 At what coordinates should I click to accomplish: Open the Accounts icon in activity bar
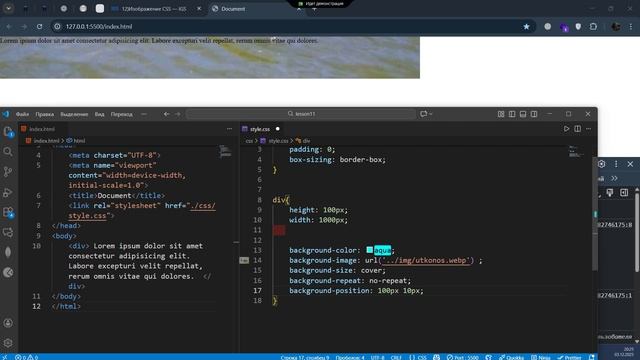click(8, 323)
